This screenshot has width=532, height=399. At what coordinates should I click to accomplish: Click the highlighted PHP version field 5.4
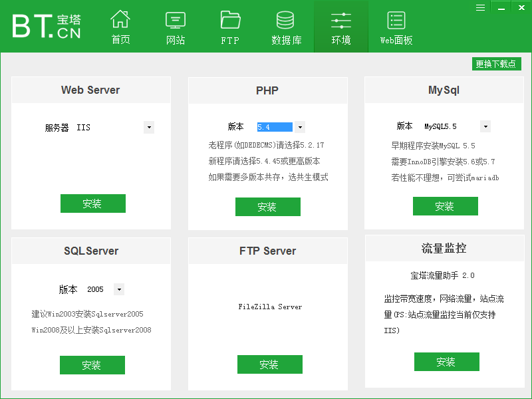(x=274, y=126)
